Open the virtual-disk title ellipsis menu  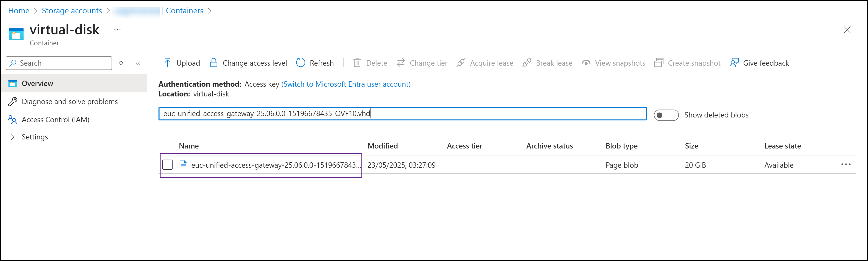[117, 30]
